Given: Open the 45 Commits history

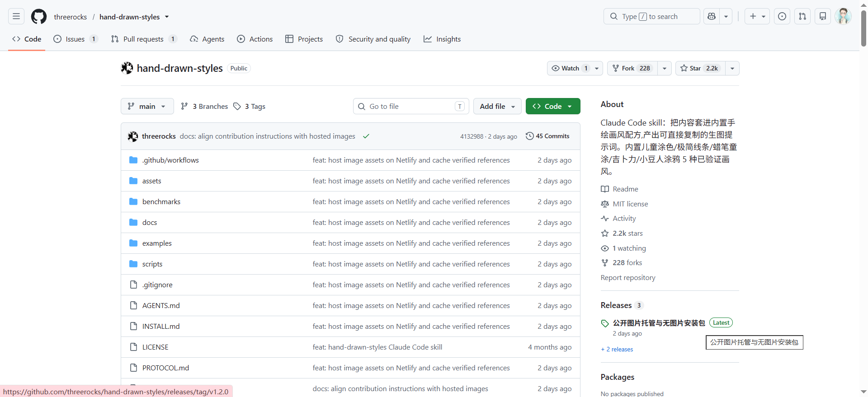Looking at the screenshot, I should click(x=547, y=136).
